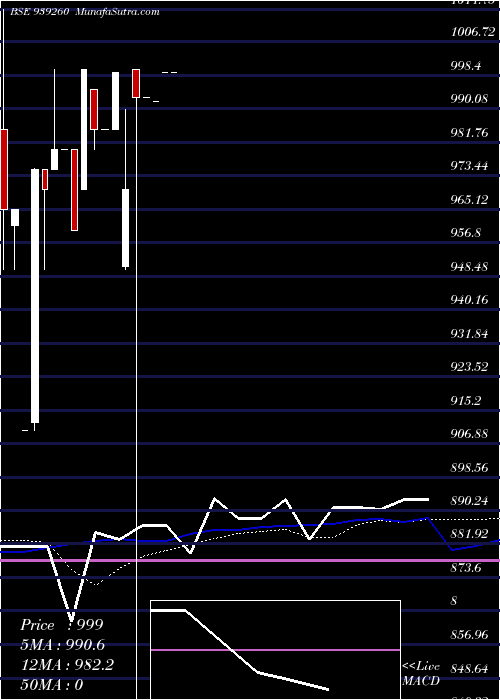This screenshot has height=700, width=500.
Task: Select the 948.48 price axis label
Action: [x=469, y=267]
